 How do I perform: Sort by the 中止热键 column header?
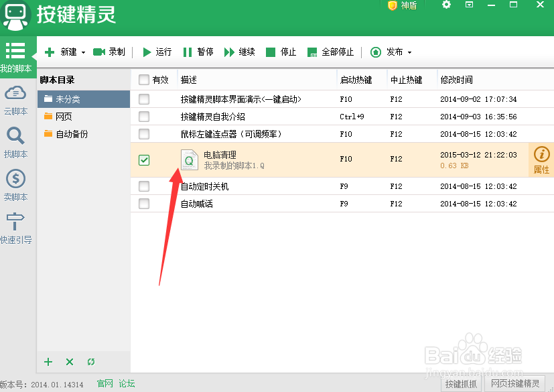click(407, 80)
